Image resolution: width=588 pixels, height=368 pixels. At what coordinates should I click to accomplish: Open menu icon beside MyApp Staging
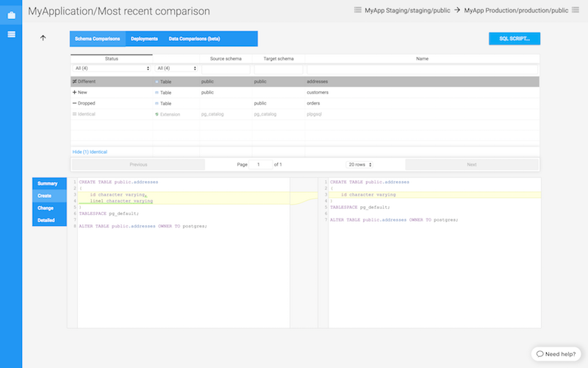click(x=358, y=10)
